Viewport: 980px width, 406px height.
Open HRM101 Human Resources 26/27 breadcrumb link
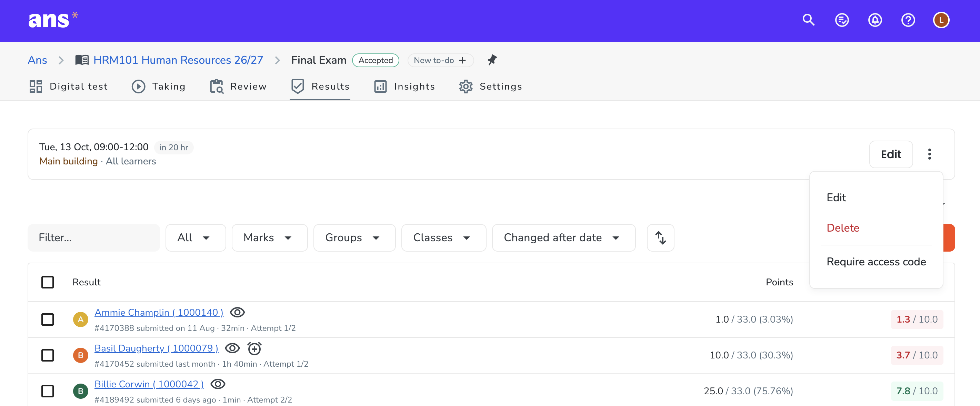[x=178, y=60]
